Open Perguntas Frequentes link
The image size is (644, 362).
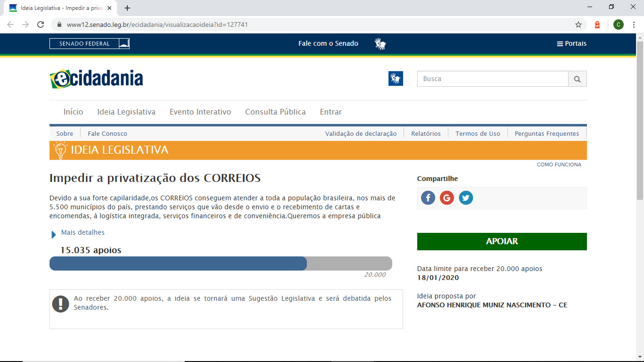[547, 133]
